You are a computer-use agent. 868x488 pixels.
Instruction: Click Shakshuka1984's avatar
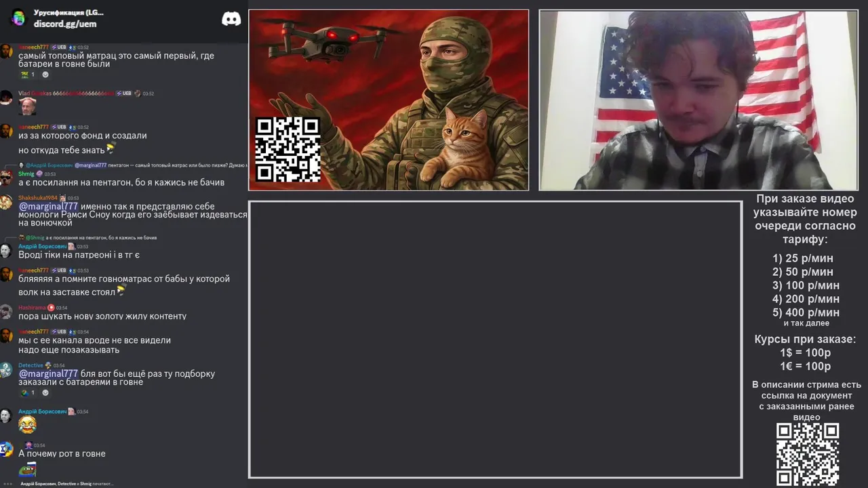pos(5,202)
